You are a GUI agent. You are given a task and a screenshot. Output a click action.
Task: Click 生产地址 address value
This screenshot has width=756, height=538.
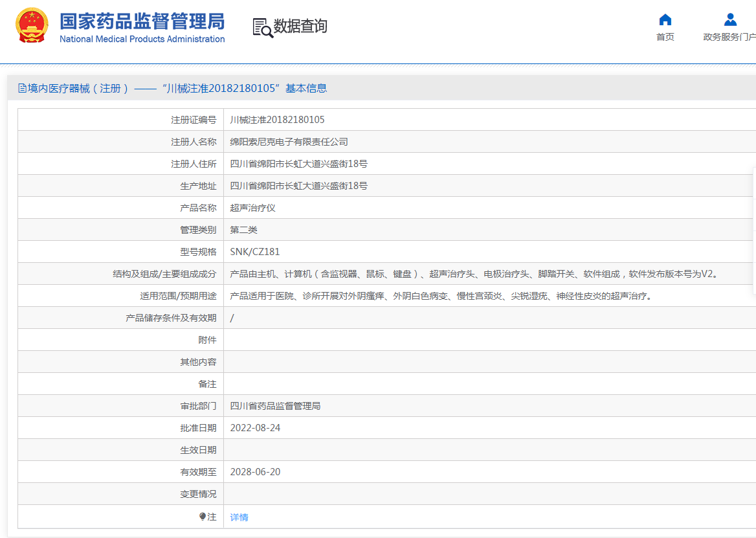tap(298, 186)
